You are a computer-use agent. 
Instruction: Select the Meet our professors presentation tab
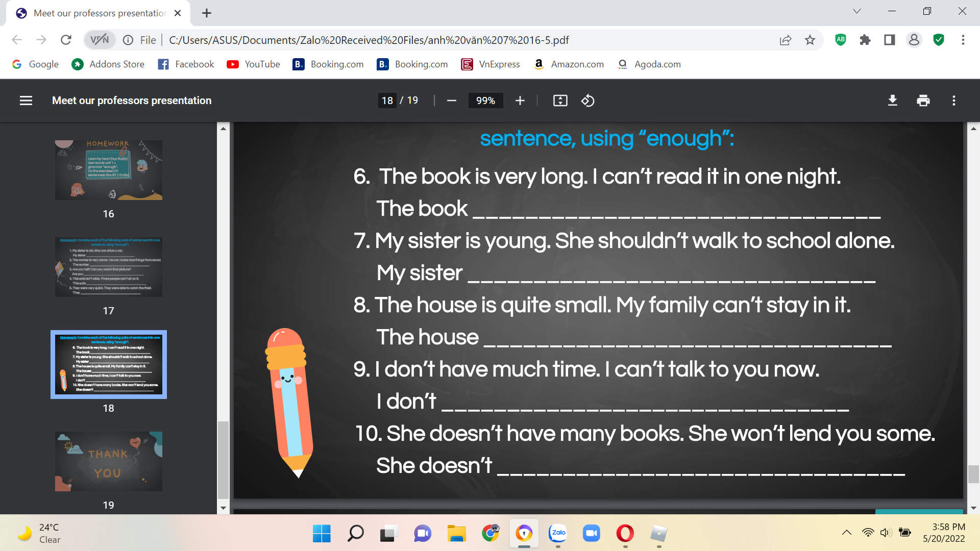(98, 13)
